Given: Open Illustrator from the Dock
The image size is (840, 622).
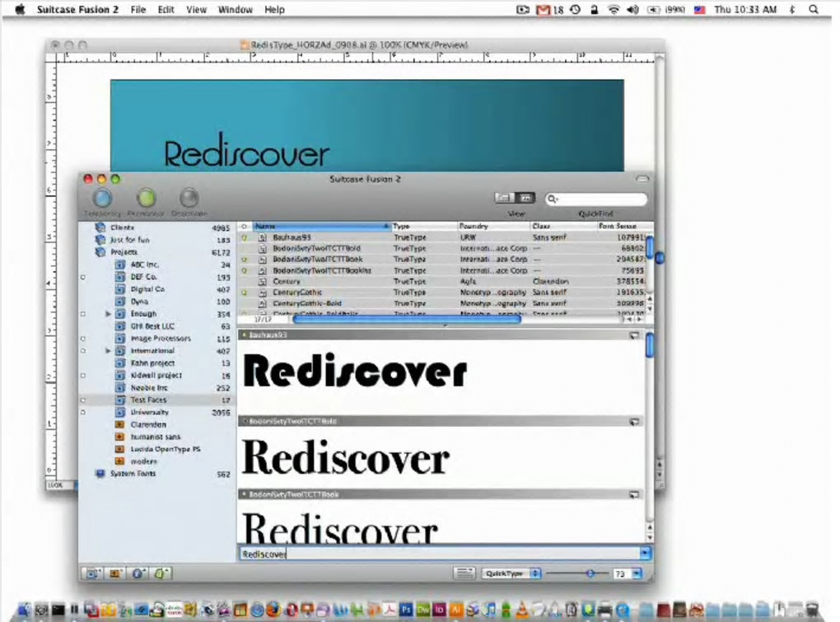Looking at the screenshot, I should pos(456,610).
